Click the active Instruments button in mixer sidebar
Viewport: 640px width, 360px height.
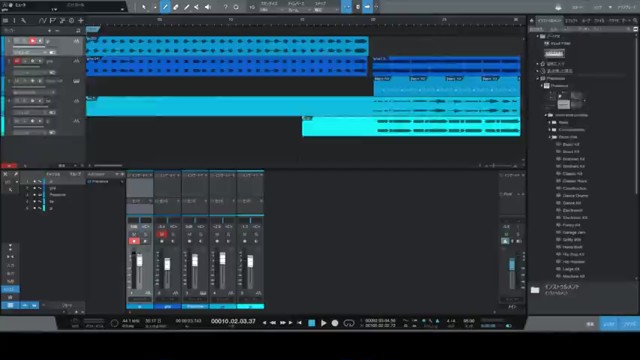[10, 289]
